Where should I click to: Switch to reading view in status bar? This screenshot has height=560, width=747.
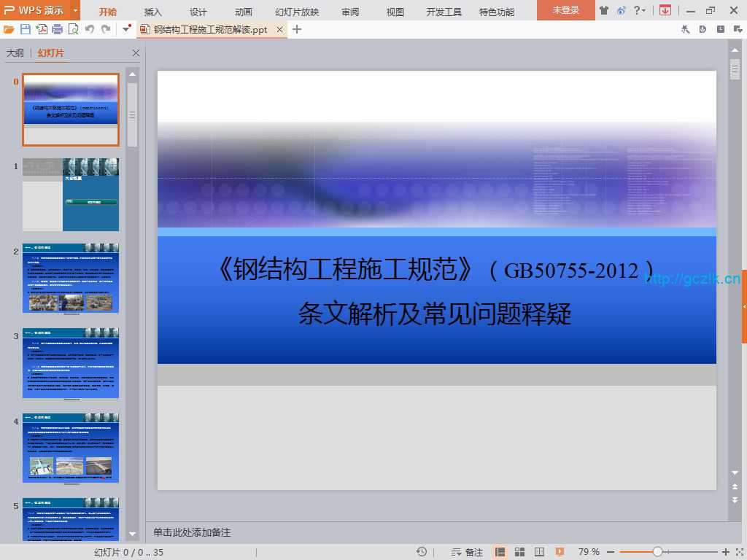(540, 552)
